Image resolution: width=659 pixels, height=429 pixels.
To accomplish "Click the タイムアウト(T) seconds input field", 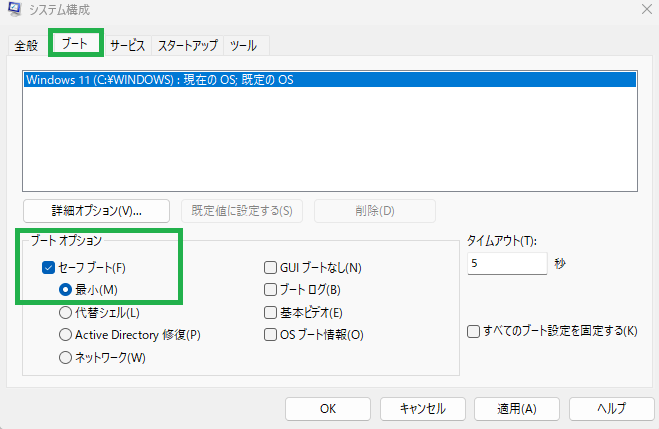I will [507, 263].
